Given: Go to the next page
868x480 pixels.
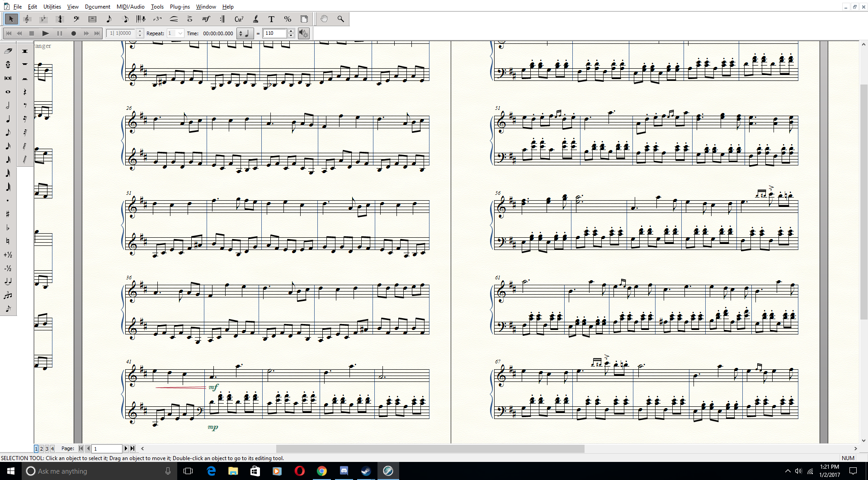Looking at the screenshot, I should tap(126, 448).
